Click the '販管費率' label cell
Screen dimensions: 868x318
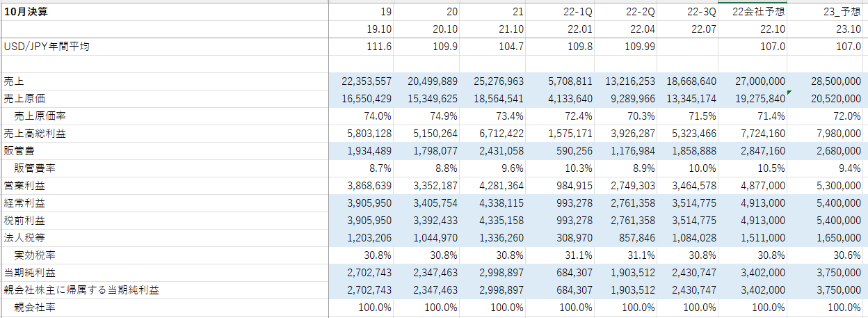point(165,168)
